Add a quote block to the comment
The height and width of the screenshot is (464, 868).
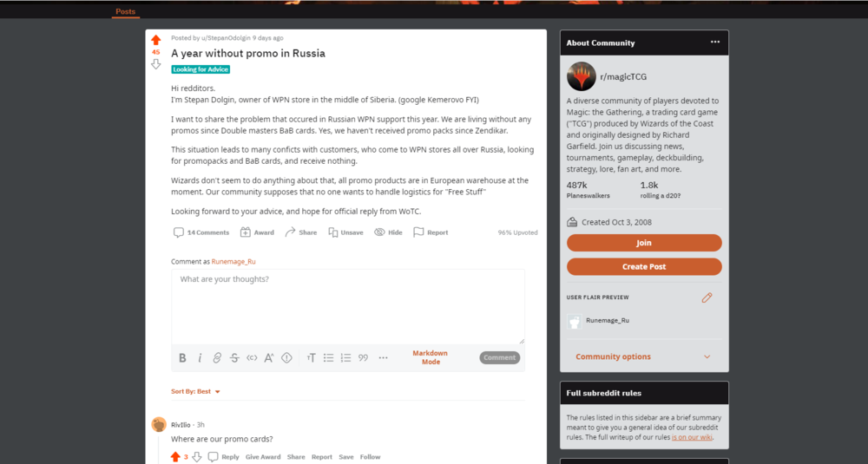point(363,358)
